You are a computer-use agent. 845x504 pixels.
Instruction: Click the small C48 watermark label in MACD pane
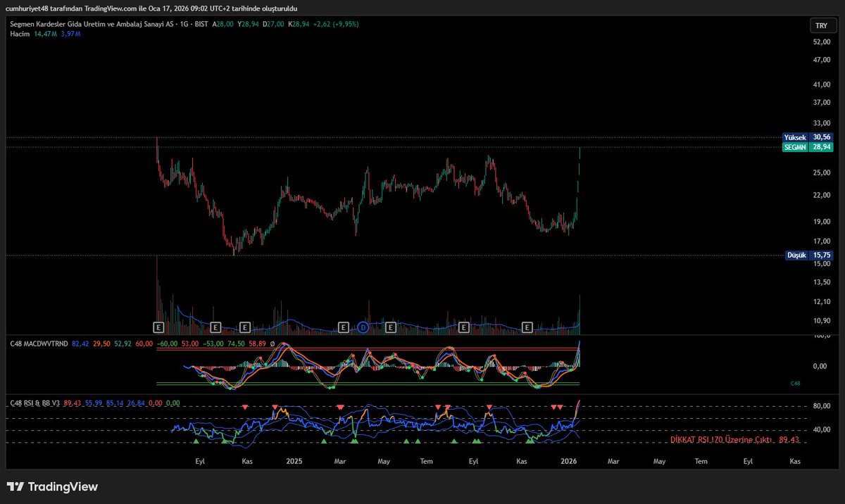pos(796,384)
